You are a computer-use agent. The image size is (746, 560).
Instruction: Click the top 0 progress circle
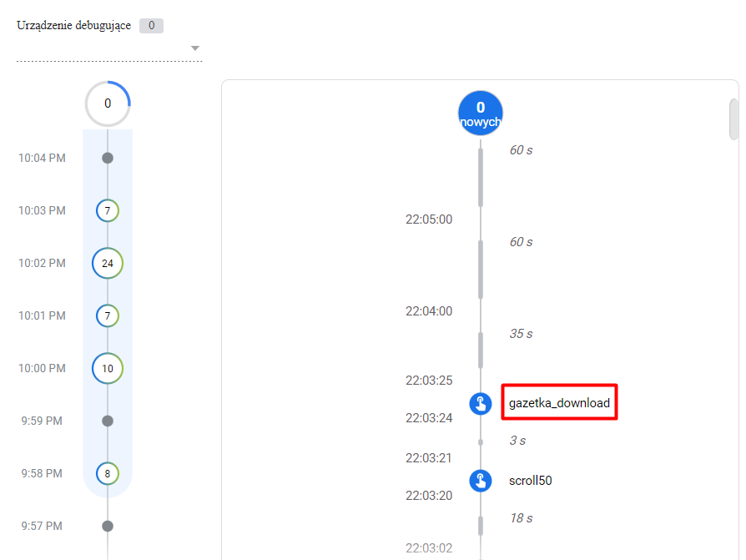(108, 103)
